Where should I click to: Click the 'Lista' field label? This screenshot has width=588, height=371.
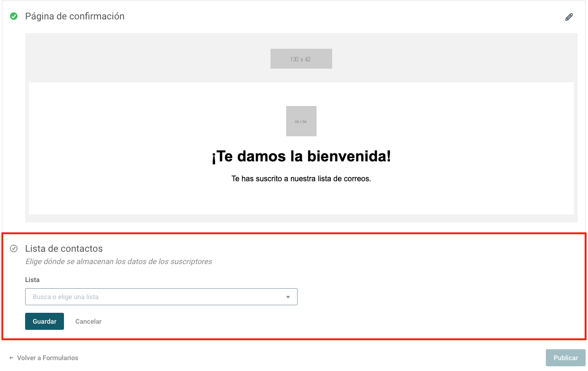pyautogui.click(x=32, y=280)
